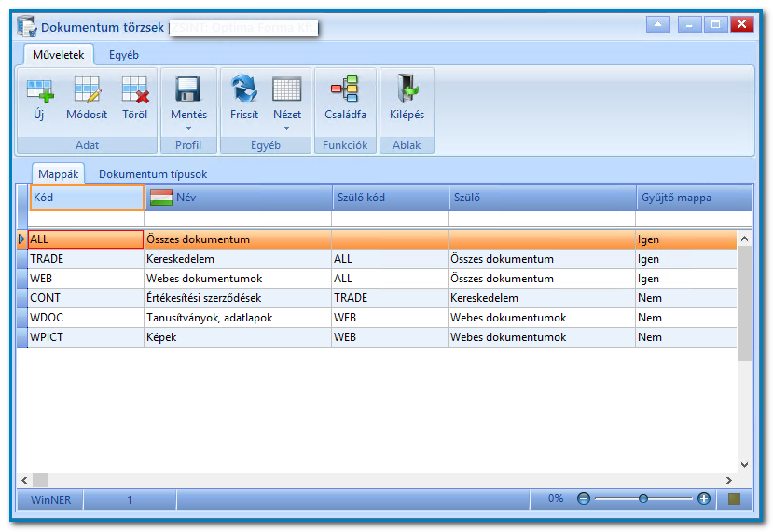Screen dimensions: 773x532
Task: Sort by the Szülő column header
Action: (x=543, y=198)
